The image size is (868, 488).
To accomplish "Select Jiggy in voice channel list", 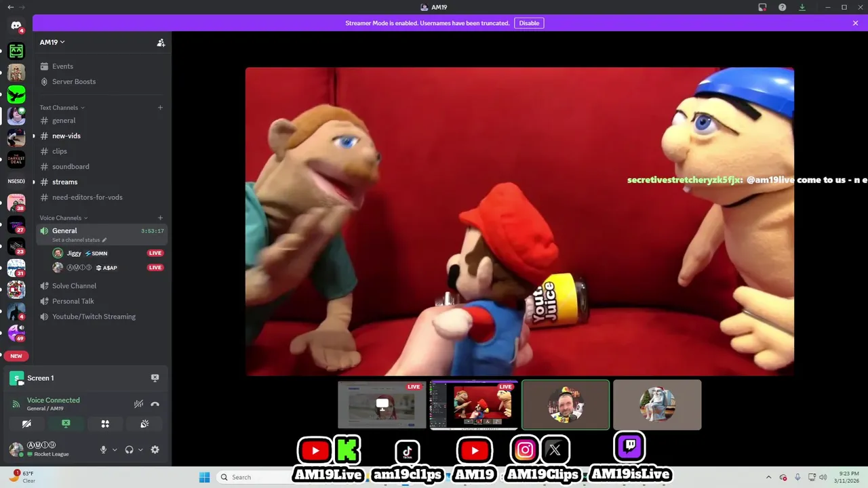I will click(x=108, y=253).
